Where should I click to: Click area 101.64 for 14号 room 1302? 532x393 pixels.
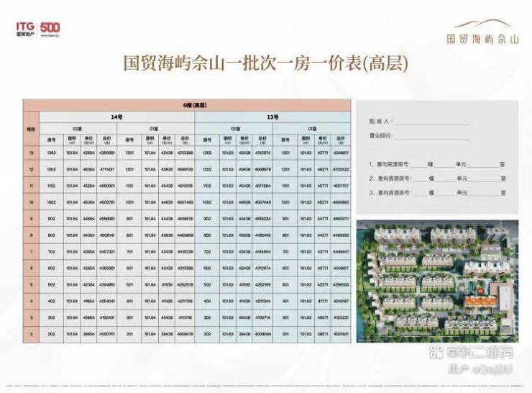[x=72, y=153]
